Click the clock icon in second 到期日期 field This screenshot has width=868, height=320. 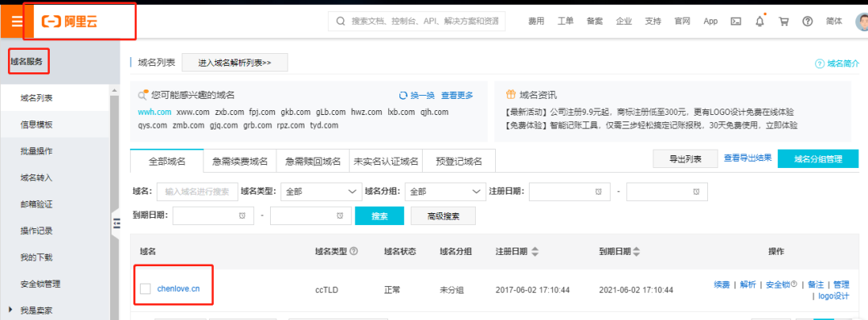(x=340, y=215)
